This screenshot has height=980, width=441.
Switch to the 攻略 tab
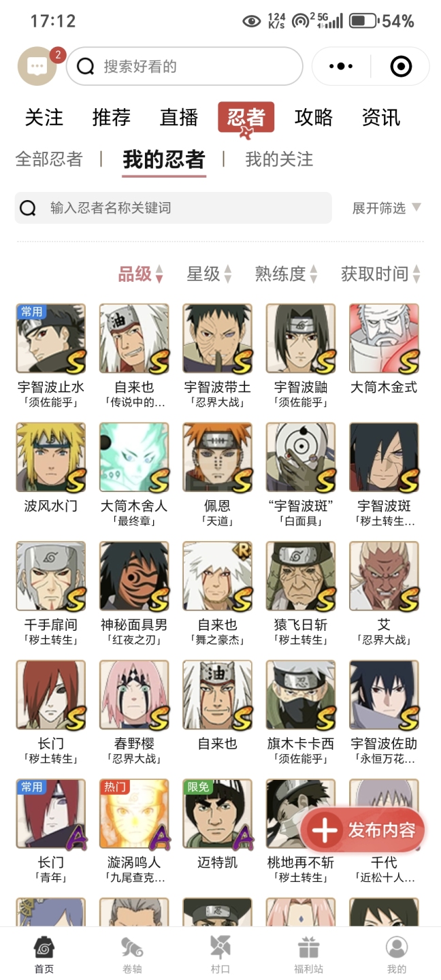[314, 117]
